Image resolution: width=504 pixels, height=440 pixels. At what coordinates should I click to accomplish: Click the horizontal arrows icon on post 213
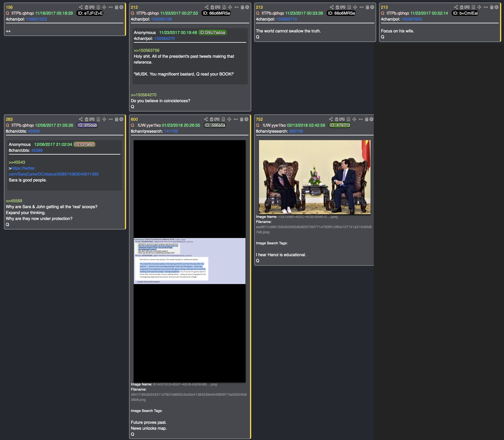pyautogui.click(x=362, y=7)
